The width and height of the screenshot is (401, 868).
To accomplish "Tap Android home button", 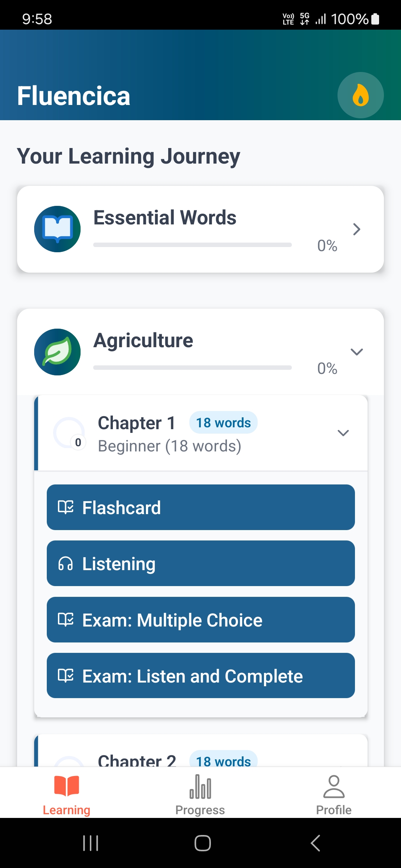I will (203, 843).
